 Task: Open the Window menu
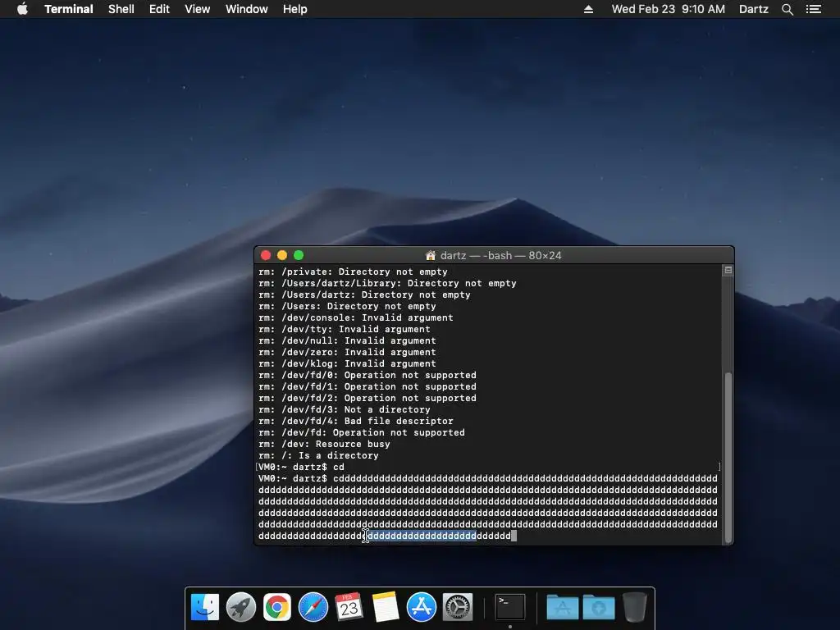coord(246,9)
